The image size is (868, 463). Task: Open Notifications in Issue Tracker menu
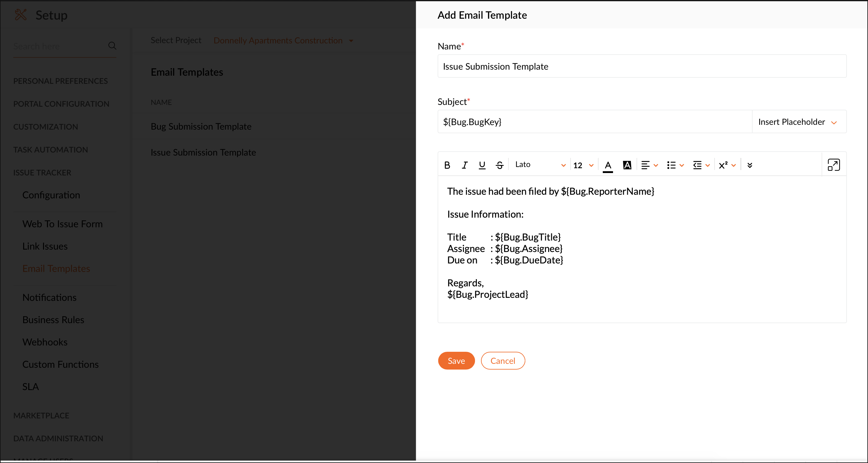pos(49,297)
